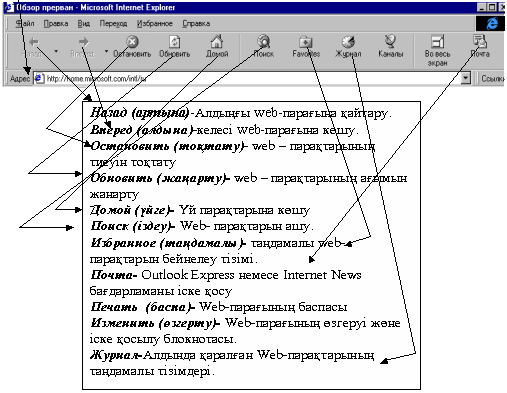Open history via the Журнал icon
Screen dimensions: 507x393
tap(348, 42)
